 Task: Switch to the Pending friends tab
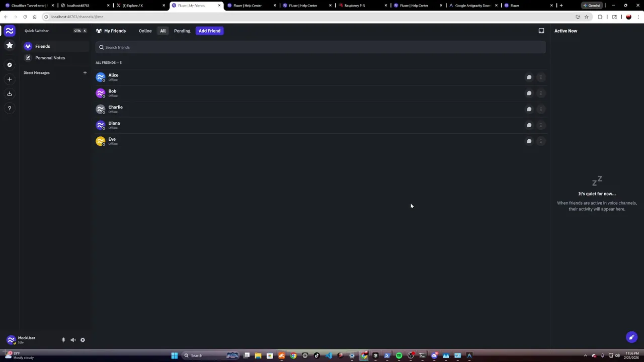(182, 31)
